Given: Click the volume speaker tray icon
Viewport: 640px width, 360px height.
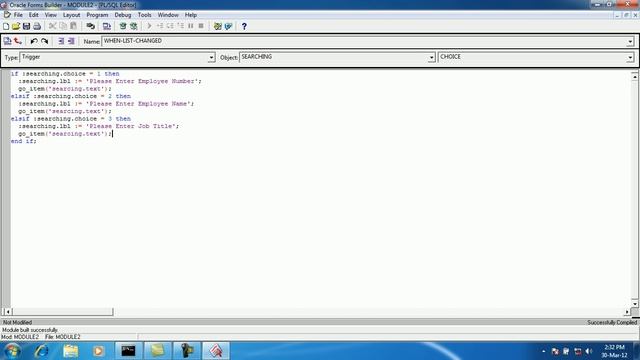Looking at the screenshot, I should 589,351.
